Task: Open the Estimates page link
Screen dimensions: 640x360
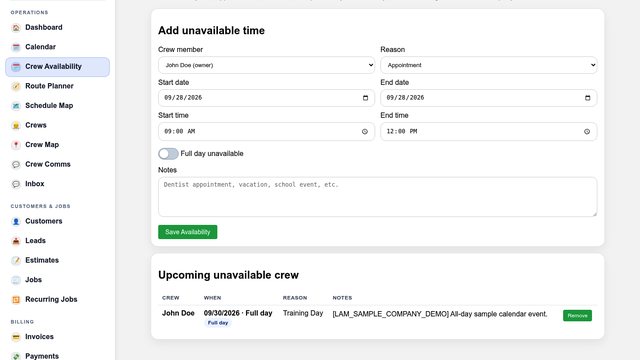Action: [58, 260]
